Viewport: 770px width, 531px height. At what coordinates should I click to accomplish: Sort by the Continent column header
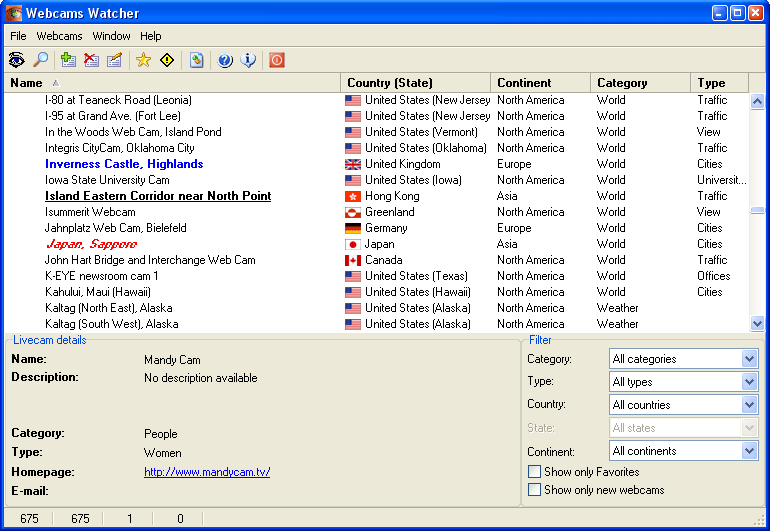click(540, 83)
